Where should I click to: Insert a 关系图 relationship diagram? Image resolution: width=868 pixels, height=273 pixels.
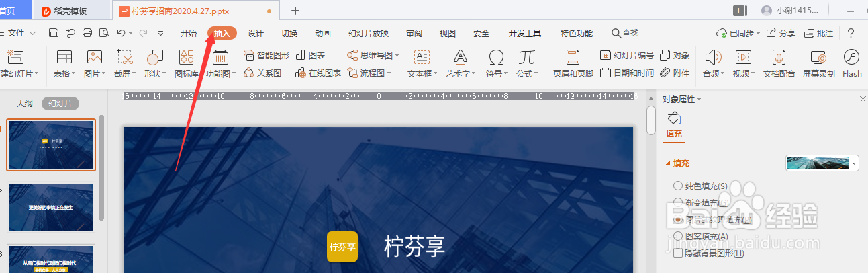click(x=262, y=73)
